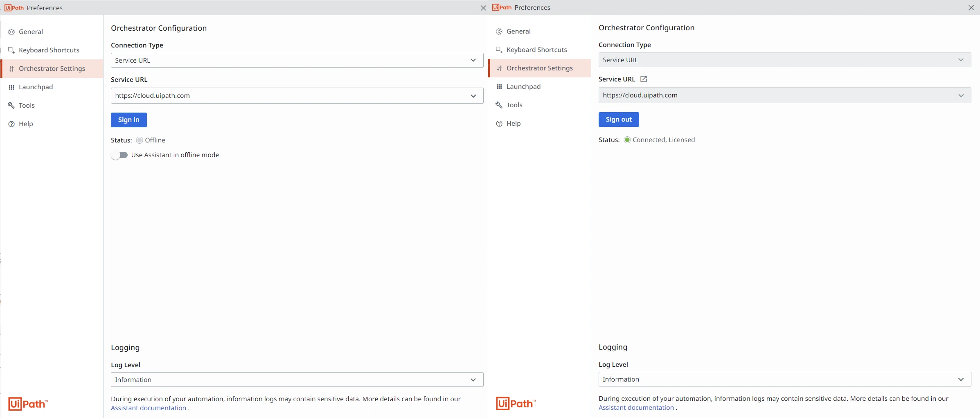Click the 'Connection Type' label in the offline window

click(x=137, y=45)
